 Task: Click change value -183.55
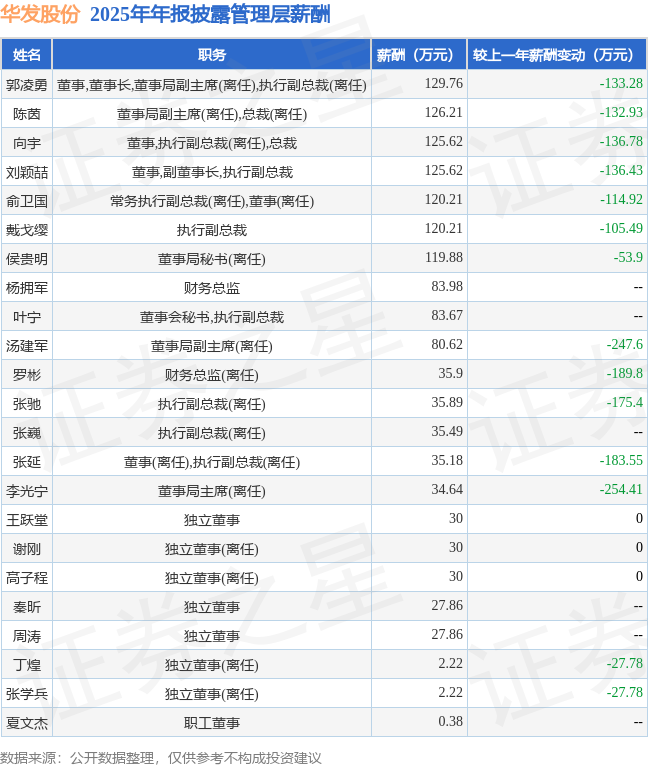coord(621,460)
